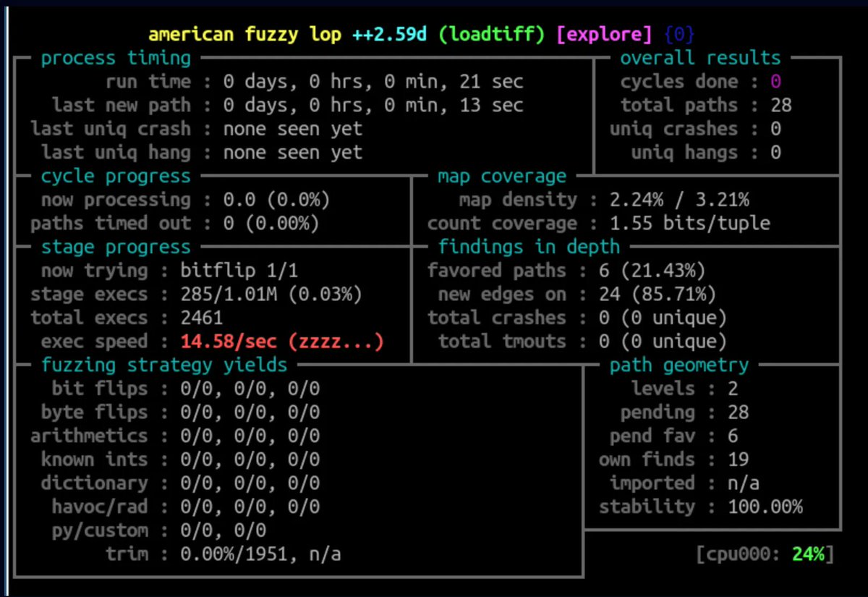The image size is (868, 597).
Task: Click the total execs value '2461'
Action: click(202, 318)
